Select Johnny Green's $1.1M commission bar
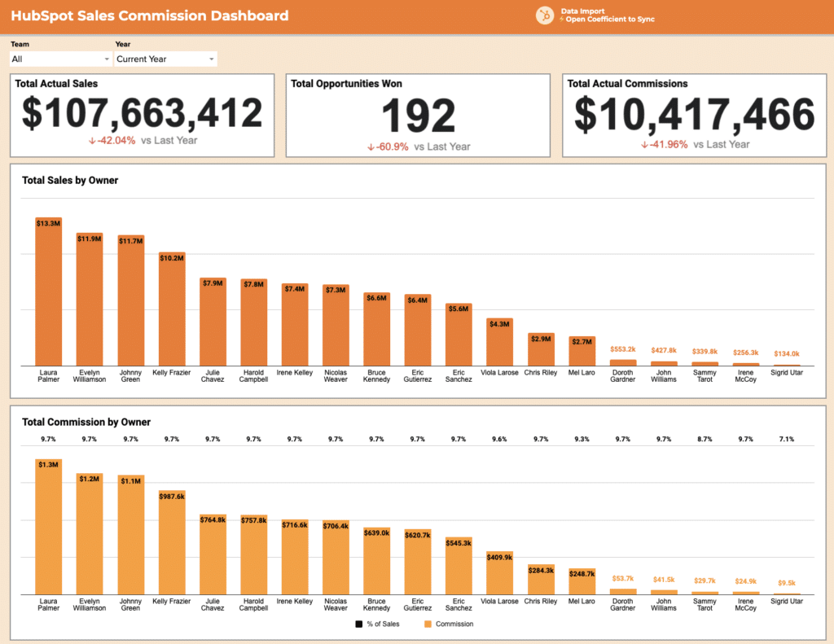The width and height of the screenshot is (834, 644). pyautogui.click(x=131, y=535)
